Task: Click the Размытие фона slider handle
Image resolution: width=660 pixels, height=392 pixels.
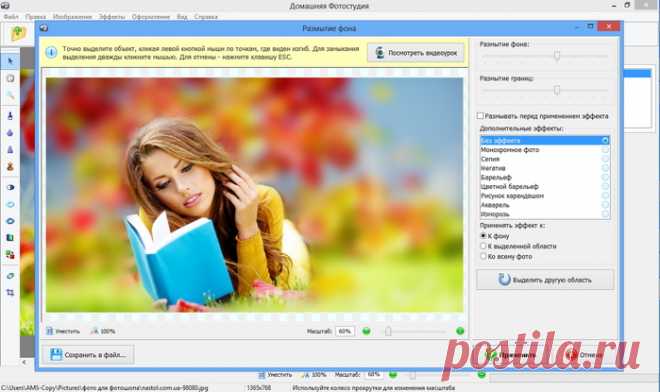Action: pyautogui.click(x=557, y=55)
